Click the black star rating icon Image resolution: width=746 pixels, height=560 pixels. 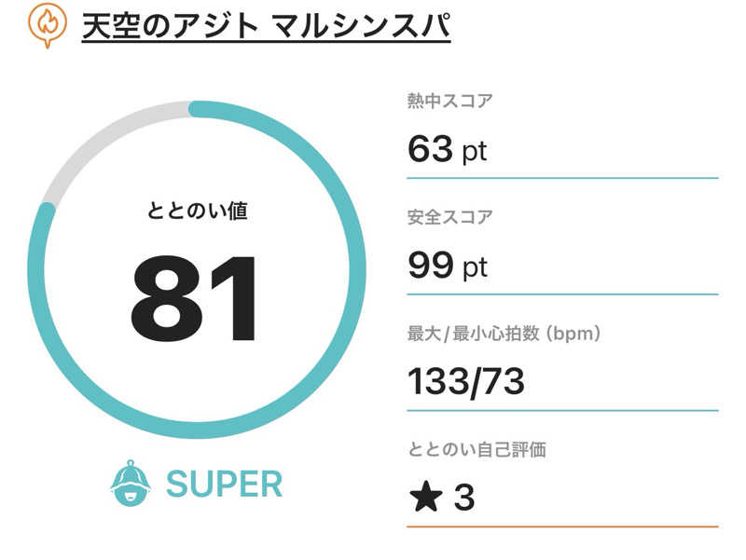pos(426,498)
